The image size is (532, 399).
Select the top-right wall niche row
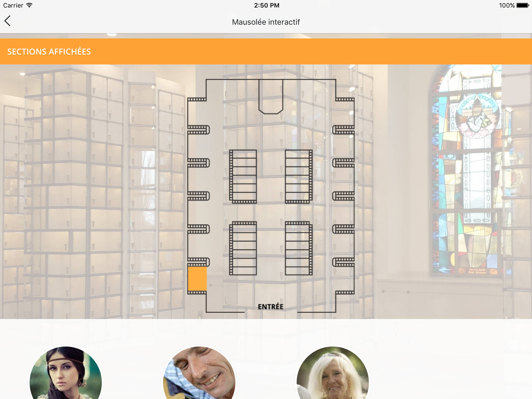(x=345, y=99)
